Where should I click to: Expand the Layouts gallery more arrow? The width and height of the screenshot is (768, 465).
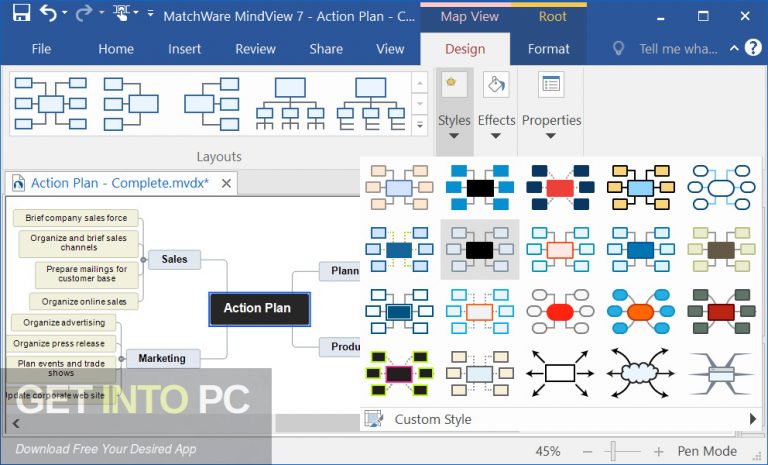click(x=419, y=126)
